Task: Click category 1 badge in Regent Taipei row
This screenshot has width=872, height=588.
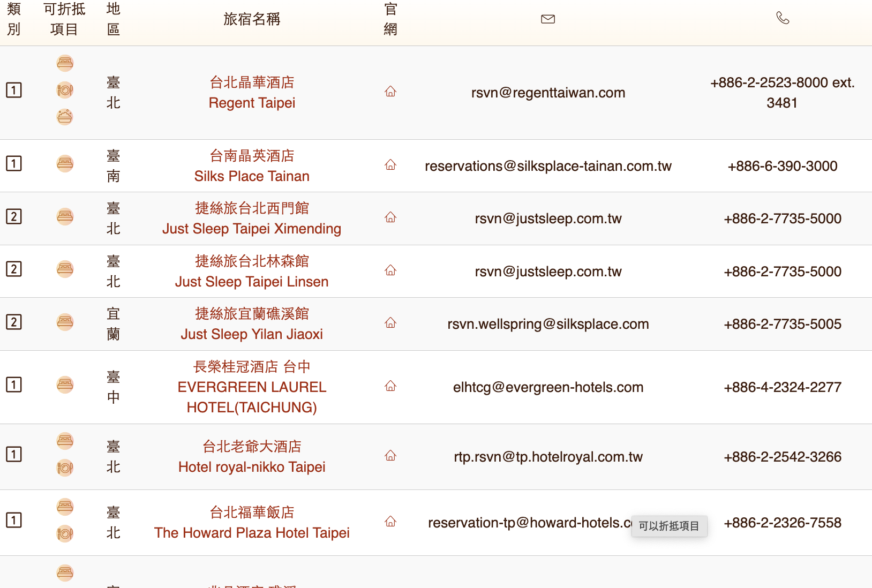Action: click(14, 90)
